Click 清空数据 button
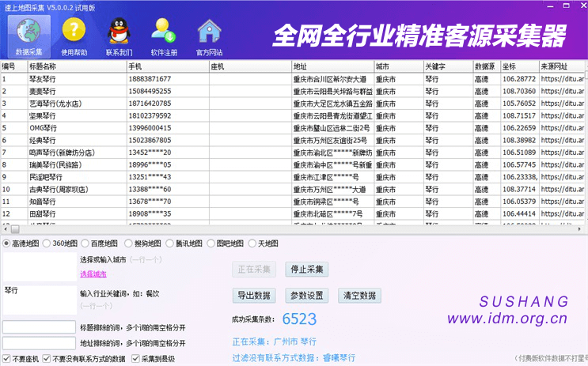The image size is (588, 366). coord(359,296)
